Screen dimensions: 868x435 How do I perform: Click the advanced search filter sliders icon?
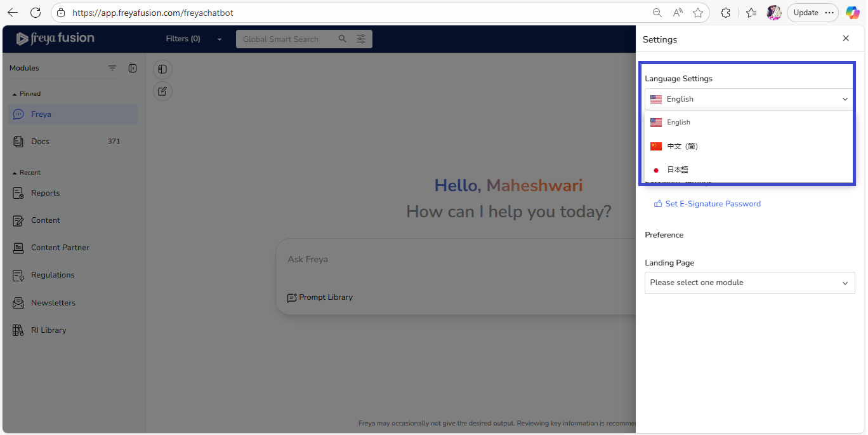tap(361, 39)
